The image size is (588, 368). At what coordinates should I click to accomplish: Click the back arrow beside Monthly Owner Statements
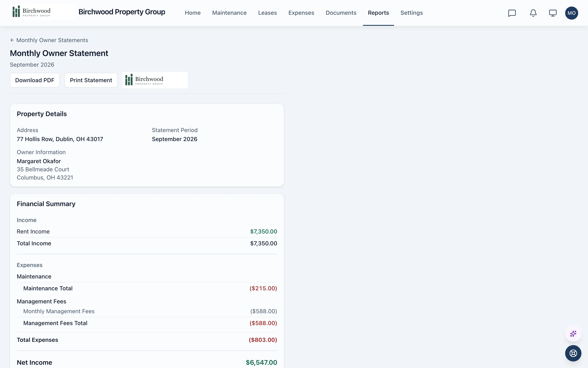(12, 40)
